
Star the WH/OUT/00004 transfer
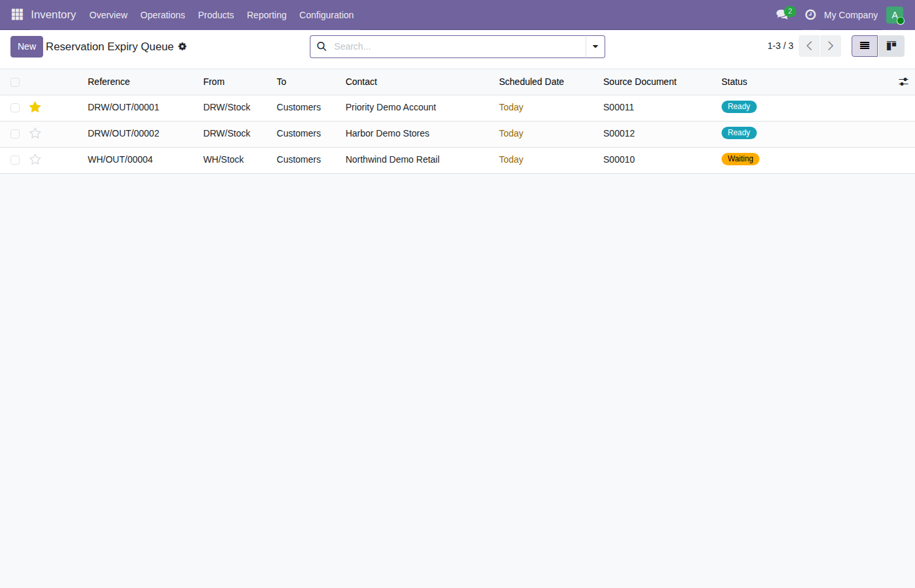[35, 159]
